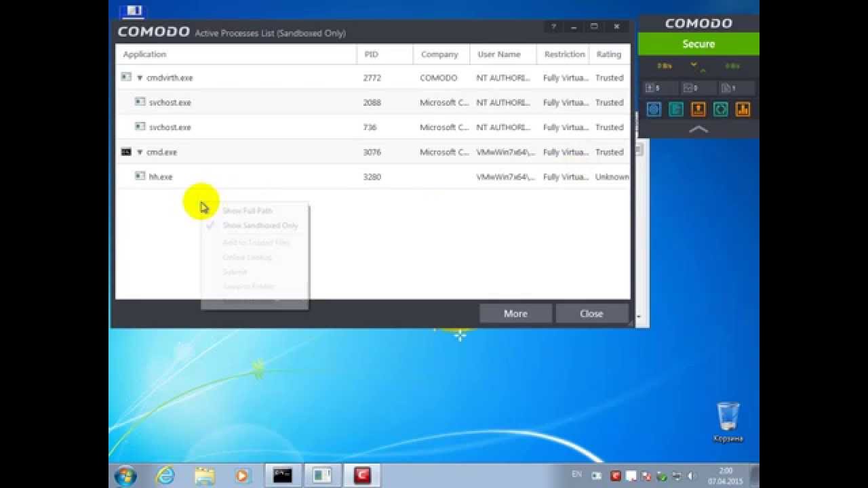Sort by the Rating column header
Viewport: 868px width, 488px height.
610,54
